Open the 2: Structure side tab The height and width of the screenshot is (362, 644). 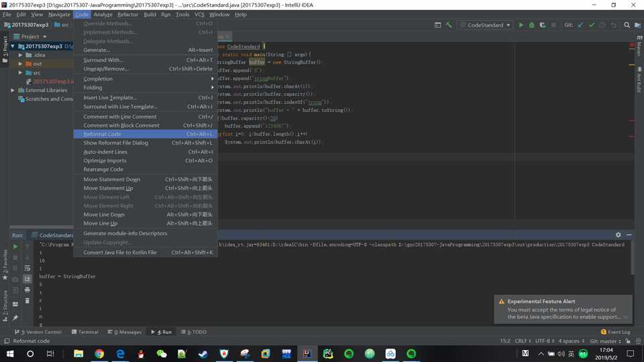pyautogui.click(x=5, y=306)
